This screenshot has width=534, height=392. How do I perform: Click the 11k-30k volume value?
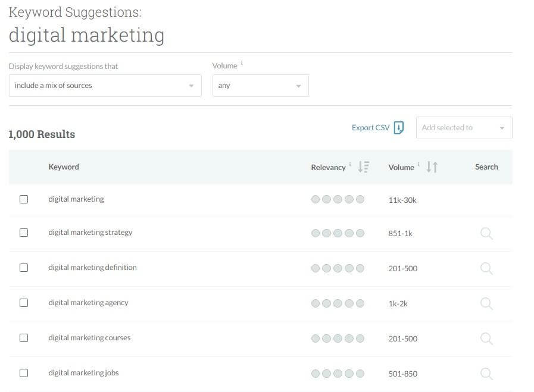402,200
